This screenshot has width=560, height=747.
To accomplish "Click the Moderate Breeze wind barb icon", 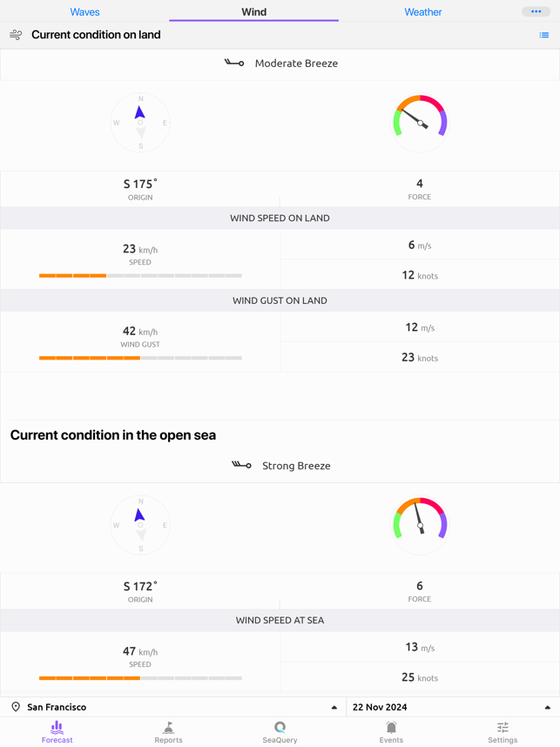I will [234, 63].
